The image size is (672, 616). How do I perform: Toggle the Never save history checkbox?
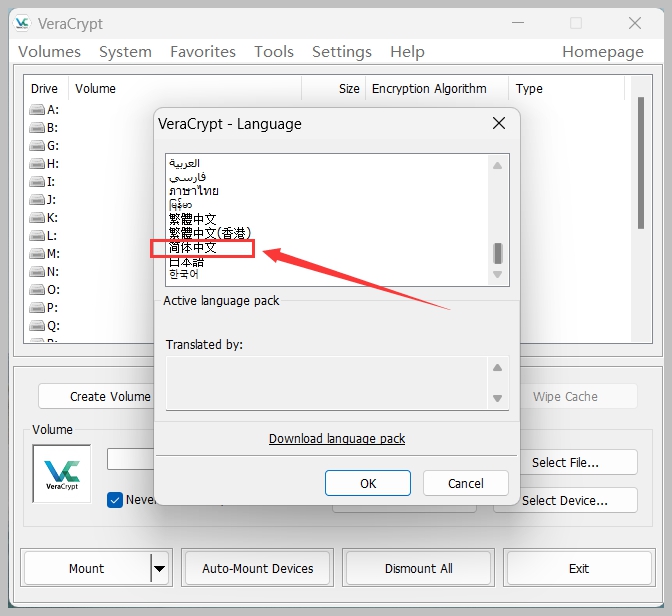pos(115,500)
